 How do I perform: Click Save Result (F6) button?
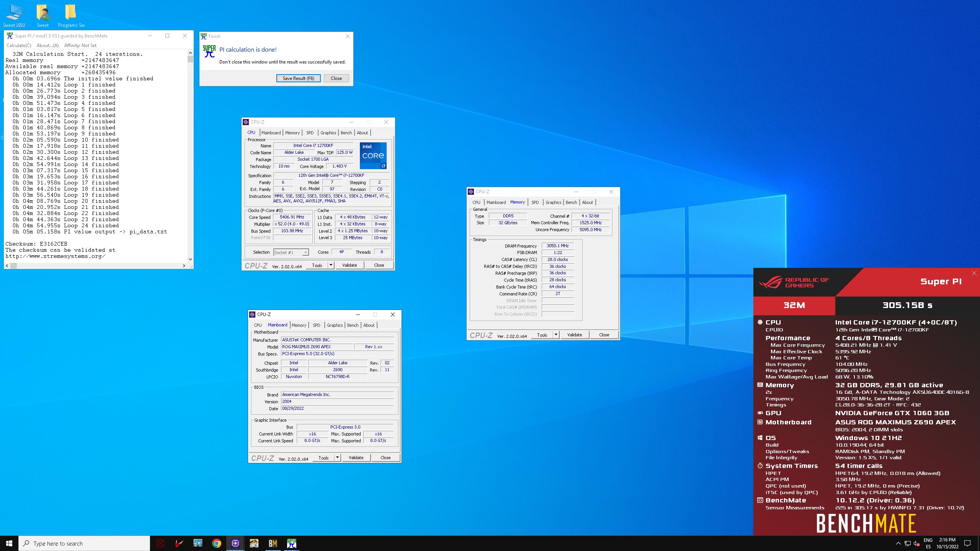coord(299,78)
